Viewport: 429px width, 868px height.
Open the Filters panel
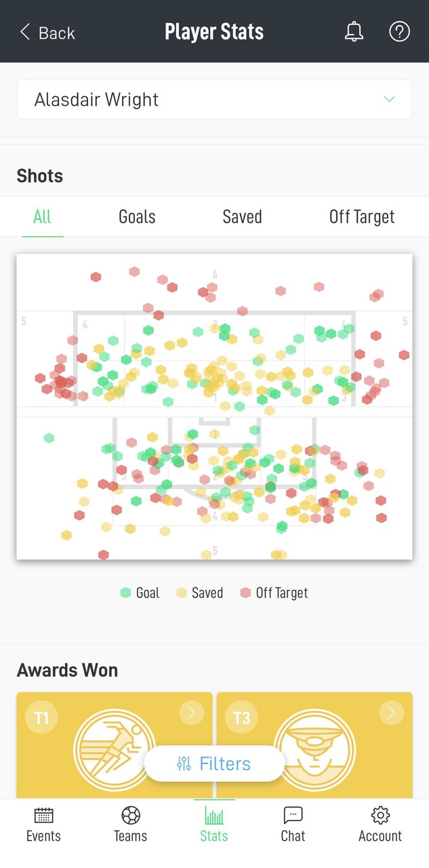pos(214,763)
